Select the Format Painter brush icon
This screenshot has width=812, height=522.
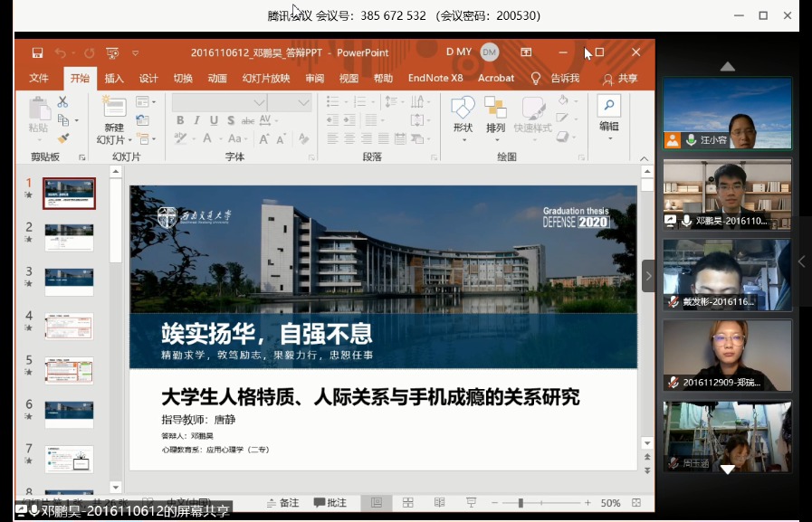[62, 138]
